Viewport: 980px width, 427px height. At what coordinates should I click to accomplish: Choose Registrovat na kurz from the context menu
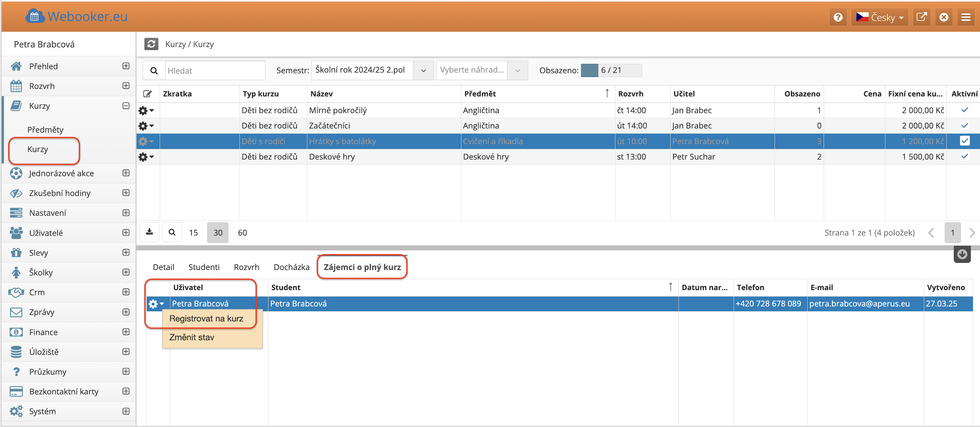(x=206, y=318)
